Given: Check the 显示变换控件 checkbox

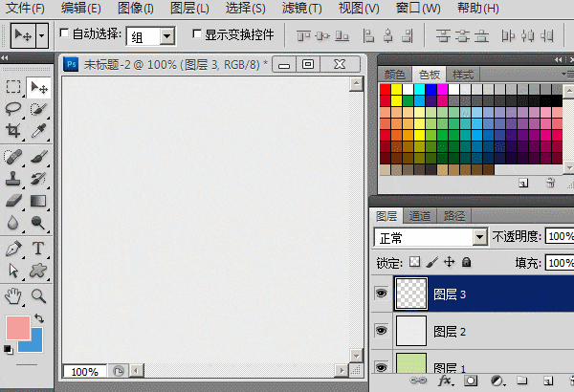Looking at the screenshot, I should click(197, 33).
